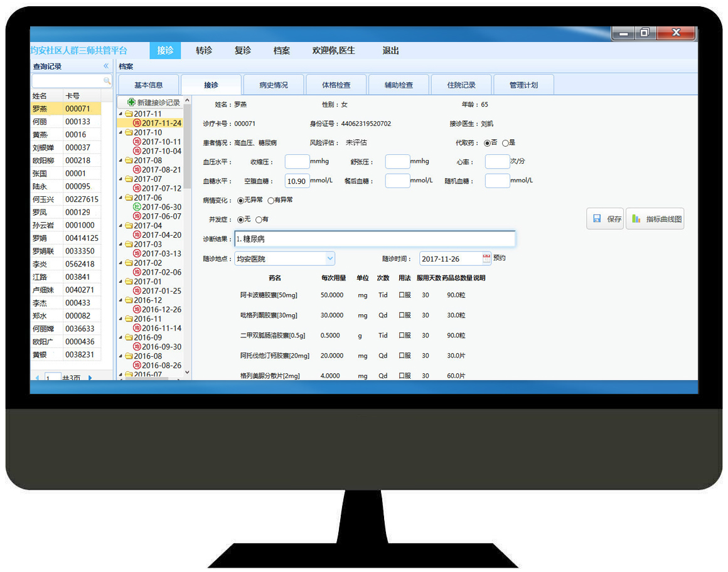Collapse the 2017-10 folder in visit tree

point(120,132)
